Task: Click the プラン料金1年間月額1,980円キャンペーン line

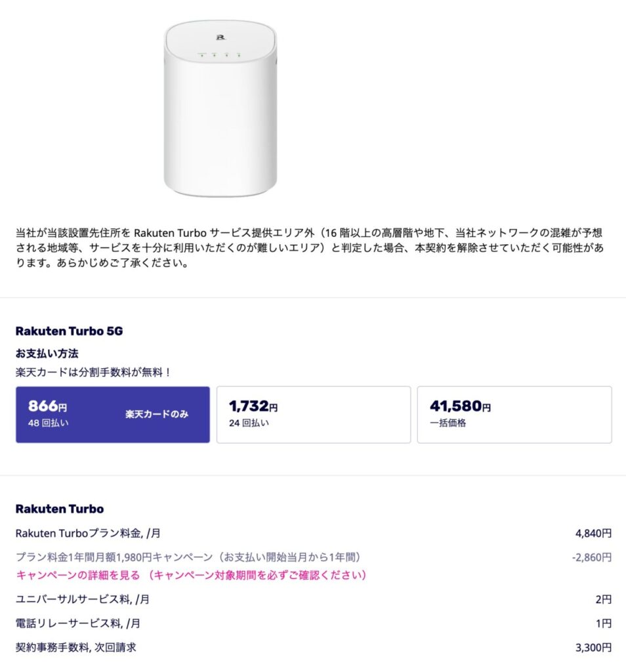Action: pos(188,556)
